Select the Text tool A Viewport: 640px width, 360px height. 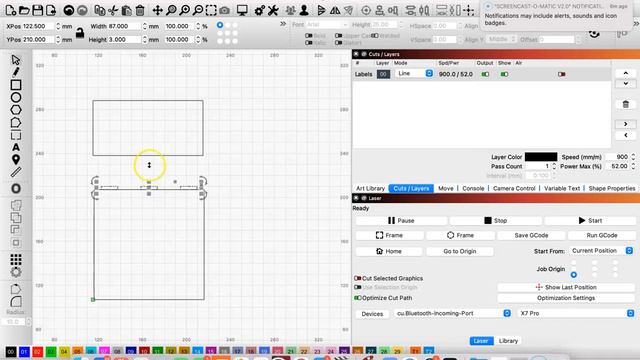16,147
